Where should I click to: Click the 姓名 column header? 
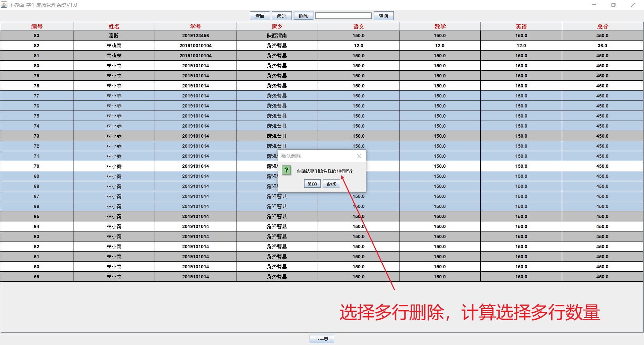[114, 26]
